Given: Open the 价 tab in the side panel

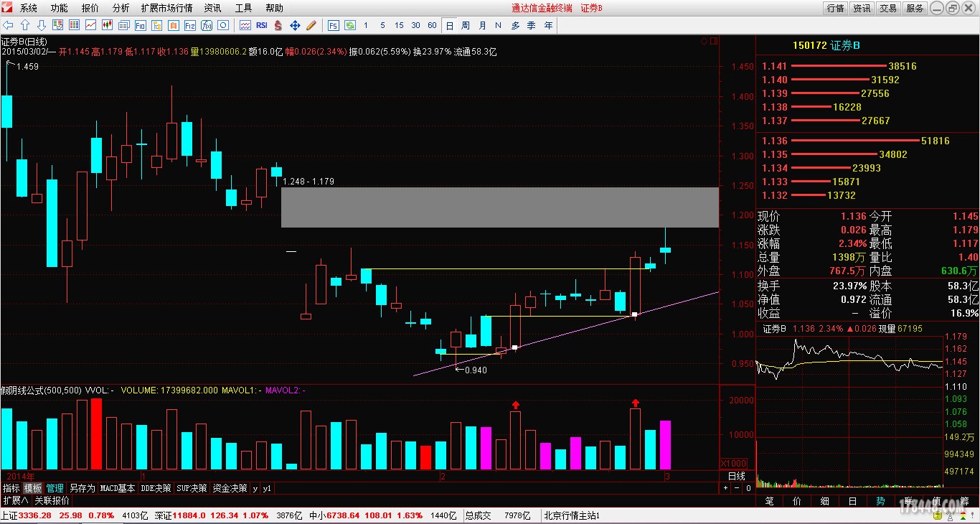Looking at the screenshot, I should [x=797, y=501].
